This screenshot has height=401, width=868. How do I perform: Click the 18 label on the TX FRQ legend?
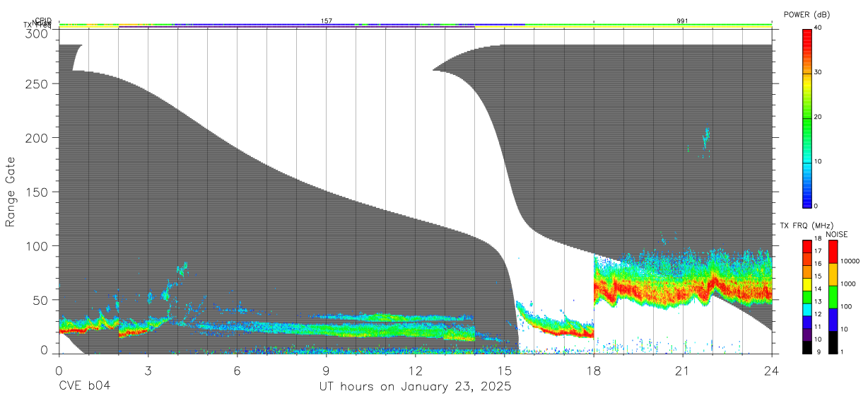click(818, 239)
